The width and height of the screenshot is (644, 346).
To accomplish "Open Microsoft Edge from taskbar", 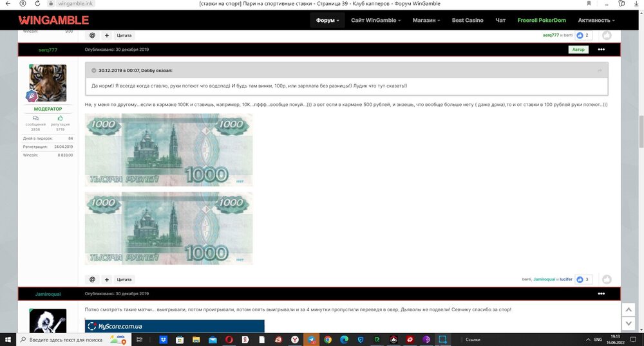I will coord(344,340).
